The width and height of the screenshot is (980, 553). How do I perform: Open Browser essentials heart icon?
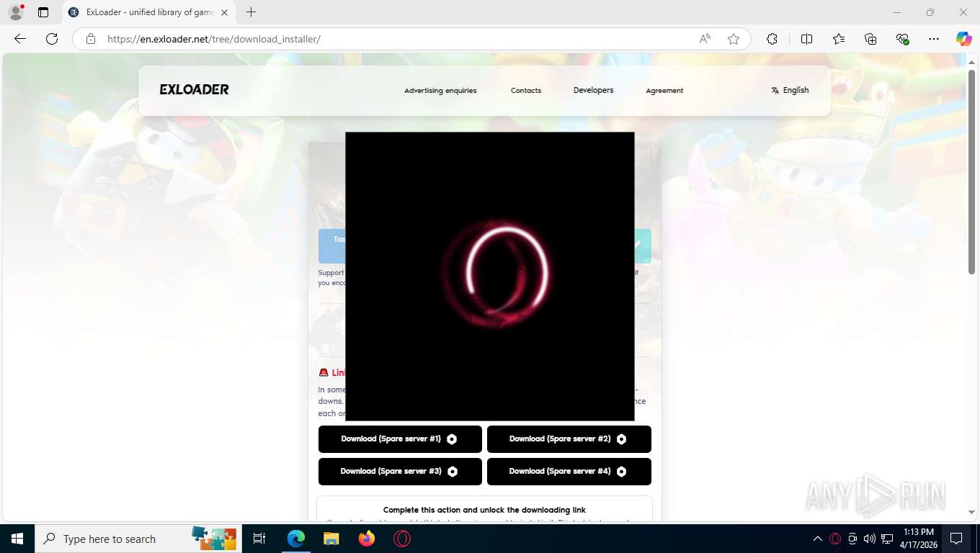pos(902,39)
